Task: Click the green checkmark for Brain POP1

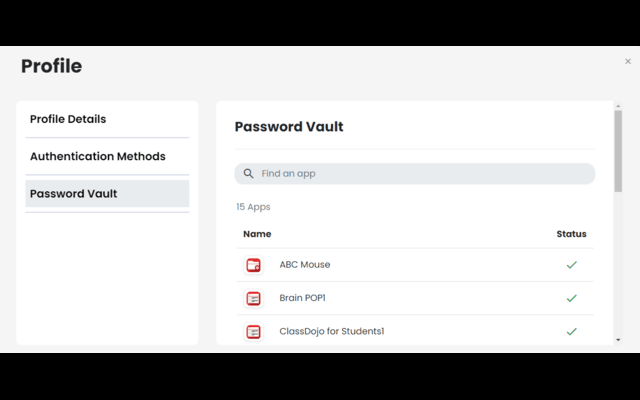Action: [571, 298]
